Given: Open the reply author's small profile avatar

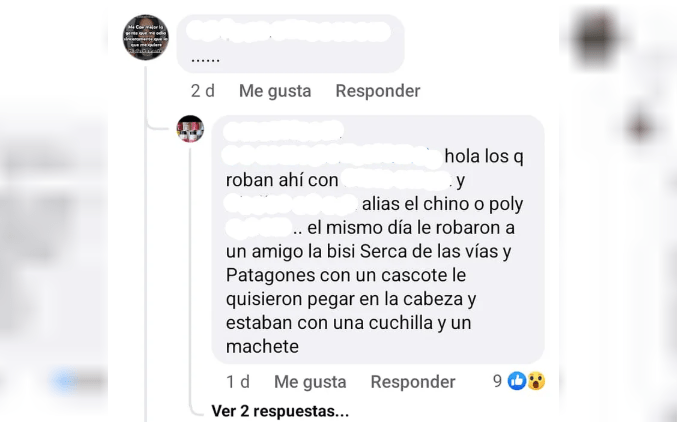Looking at the screenshot, I should [x=190, y=129].
